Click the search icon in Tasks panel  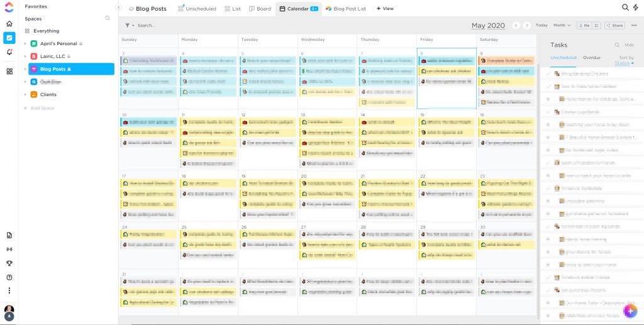pos(617,45)
